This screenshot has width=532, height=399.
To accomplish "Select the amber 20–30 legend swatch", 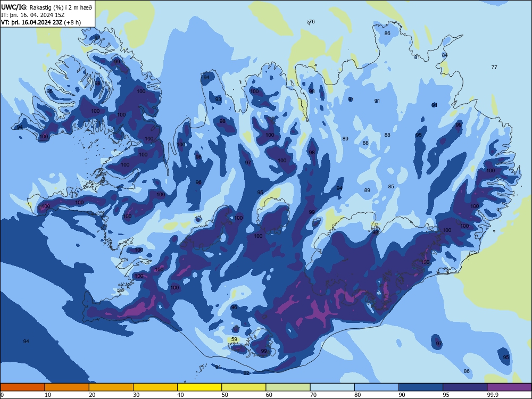I will click(111, 387).
